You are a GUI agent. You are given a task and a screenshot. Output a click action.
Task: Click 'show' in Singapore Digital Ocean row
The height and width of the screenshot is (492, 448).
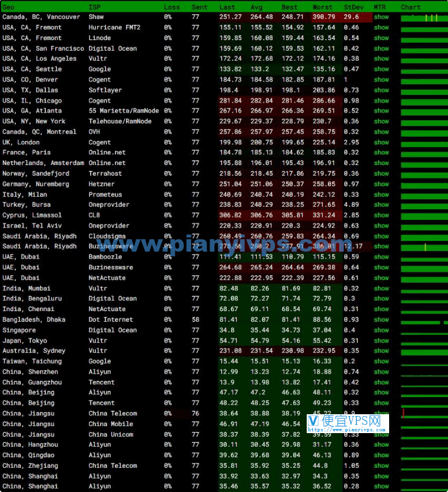click(381, 330)
